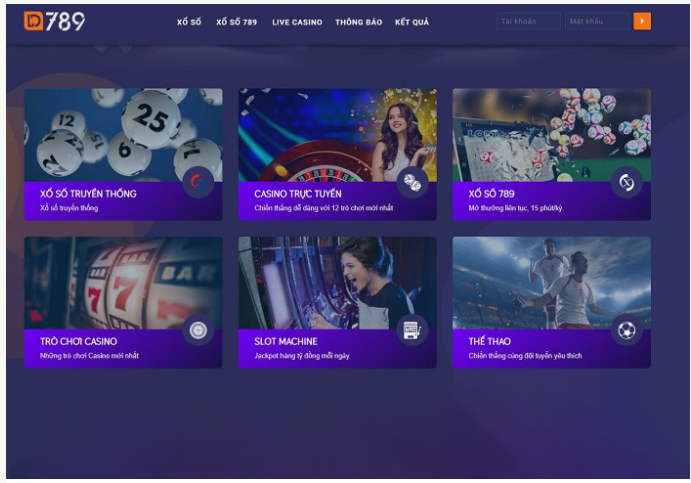Go to Live Casino in navigation
The image size is (691, 483).
coord(297,22)
